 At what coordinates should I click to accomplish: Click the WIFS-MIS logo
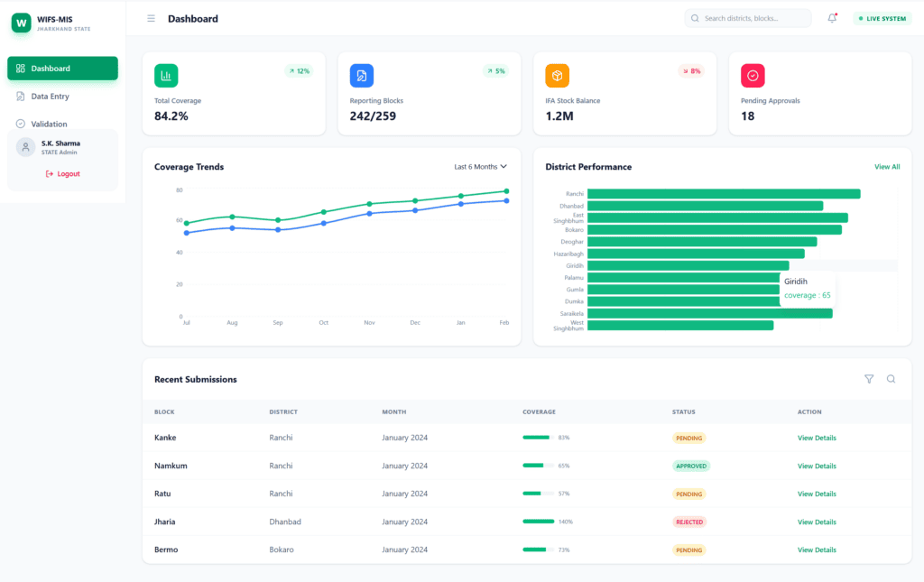tap(21, 23)
